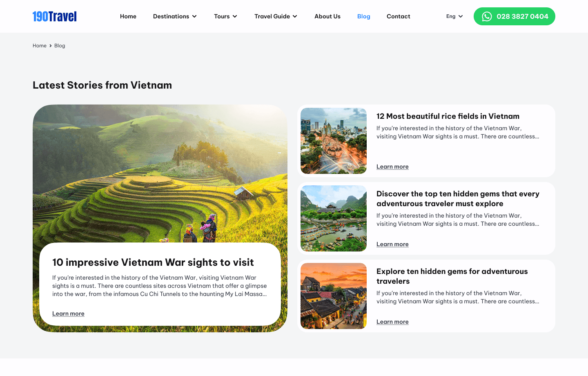Click Home in the breadcrumb
The height and width of the screenshot is (376, 588).
tap(40, 46)
